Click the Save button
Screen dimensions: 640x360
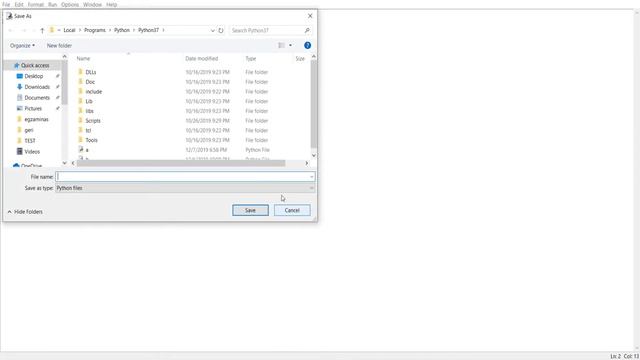[251, 210]
